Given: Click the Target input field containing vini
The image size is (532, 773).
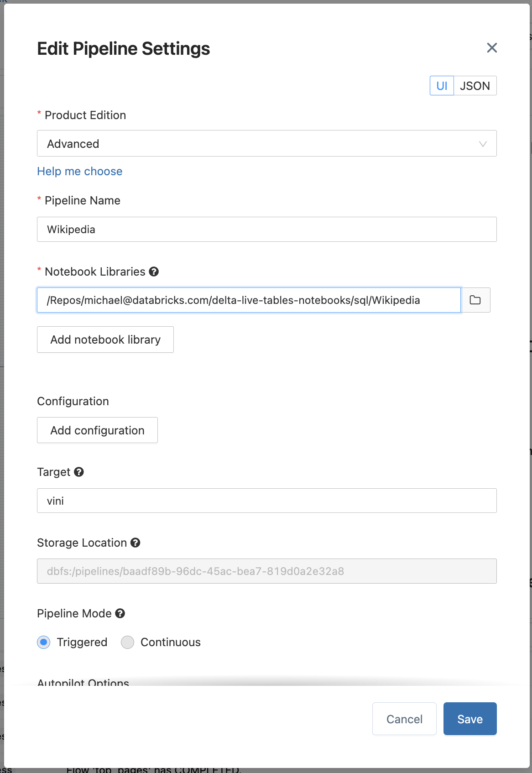Looking at the screenshot, I should coord(266,501).
